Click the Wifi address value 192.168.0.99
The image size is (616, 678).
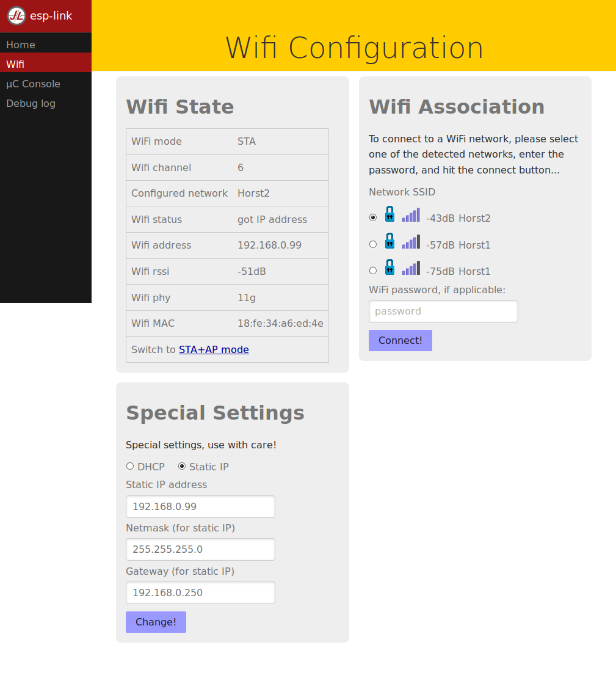tap(269, 245)
